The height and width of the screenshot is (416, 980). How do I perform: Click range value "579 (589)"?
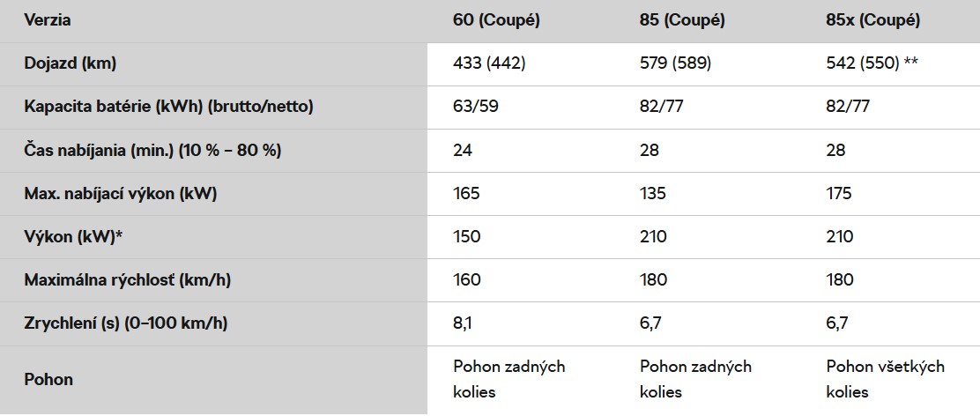675,63
